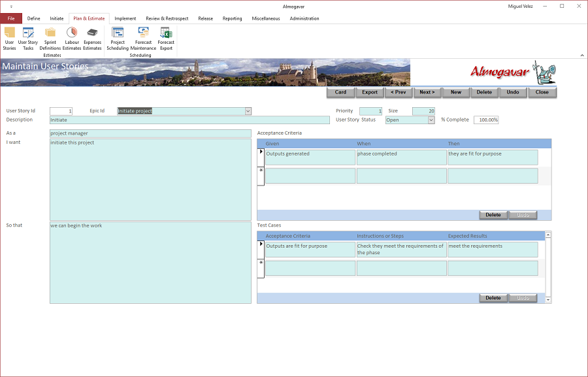Open the File menu tab
The height and width of the screenshot is (377, 588).
coord(11,18)
